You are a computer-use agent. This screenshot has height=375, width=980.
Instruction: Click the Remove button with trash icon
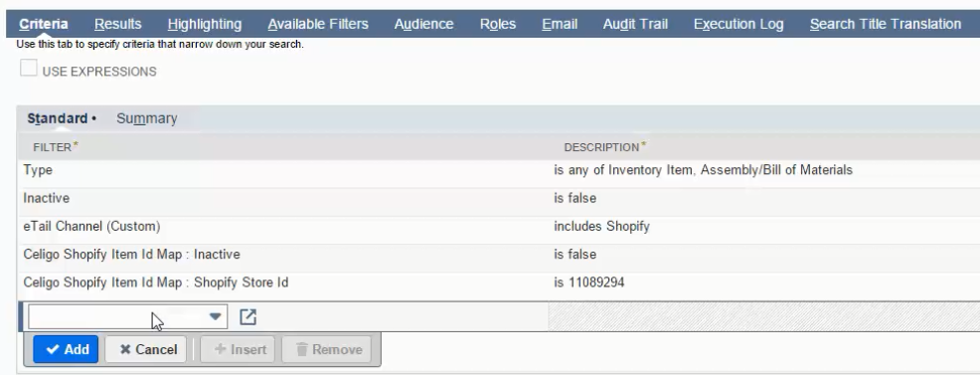click(327, 349)
